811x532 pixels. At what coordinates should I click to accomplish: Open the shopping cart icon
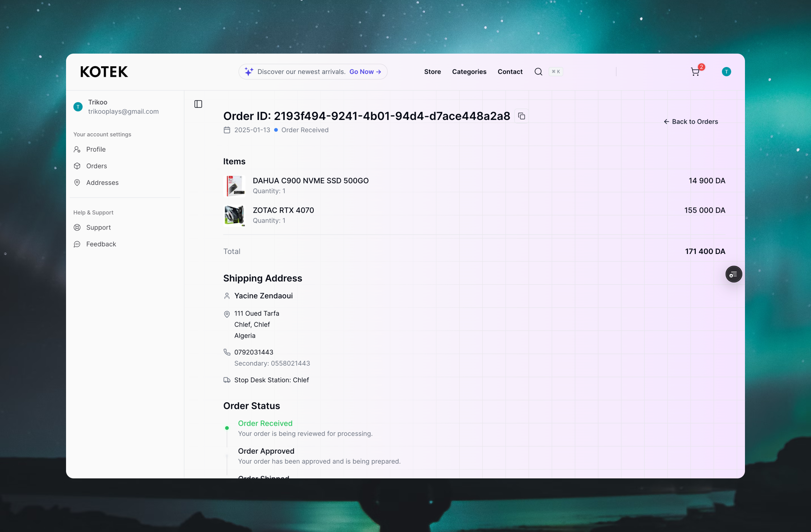coord(695,71)
